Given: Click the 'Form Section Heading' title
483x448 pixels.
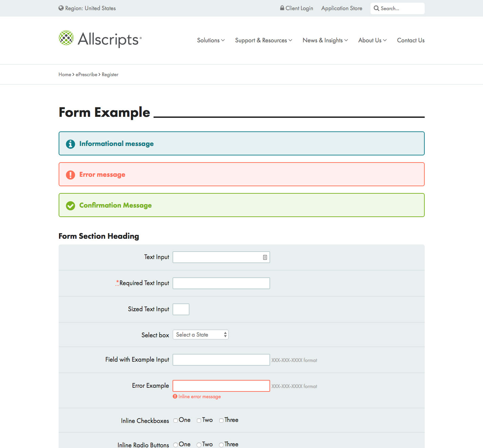Looking at the screenshot, I should coord(99,236).
